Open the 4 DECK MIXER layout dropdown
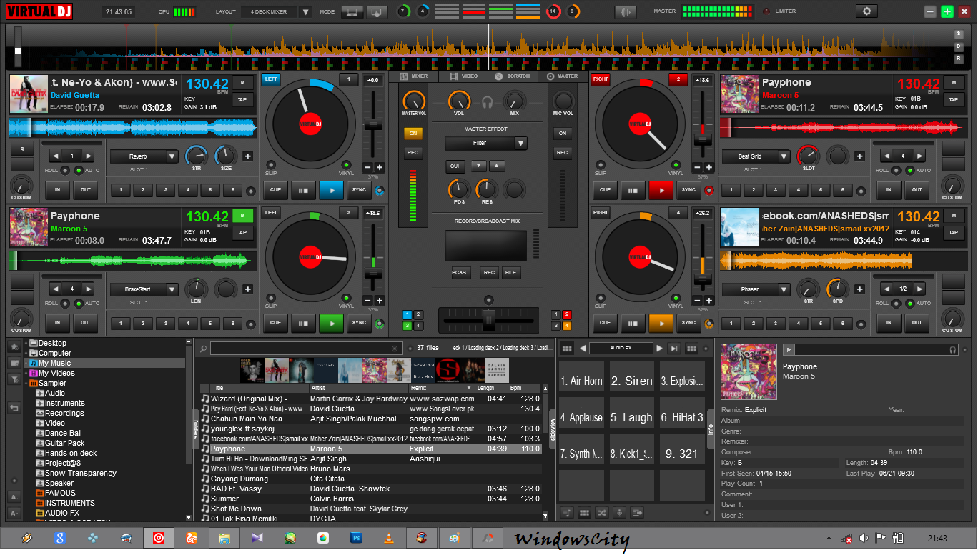This screenshot has width=978, height=560. coord(305,12)
